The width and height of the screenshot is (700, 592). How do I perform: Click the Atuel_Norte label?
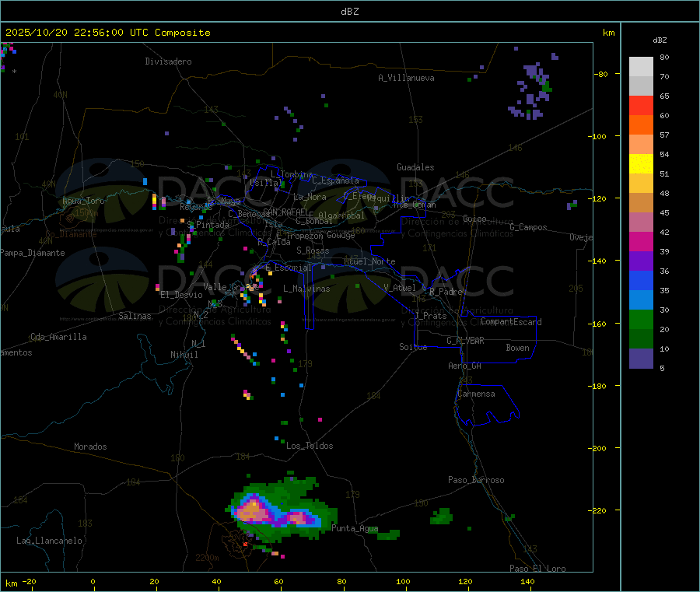coord(369,261)
